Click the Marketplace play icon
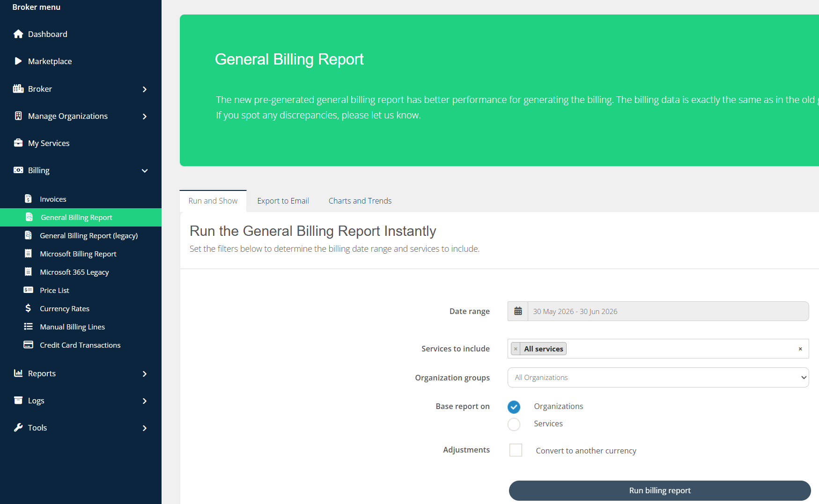This screenshot has width=819, height=504. [x=18, y=61]
